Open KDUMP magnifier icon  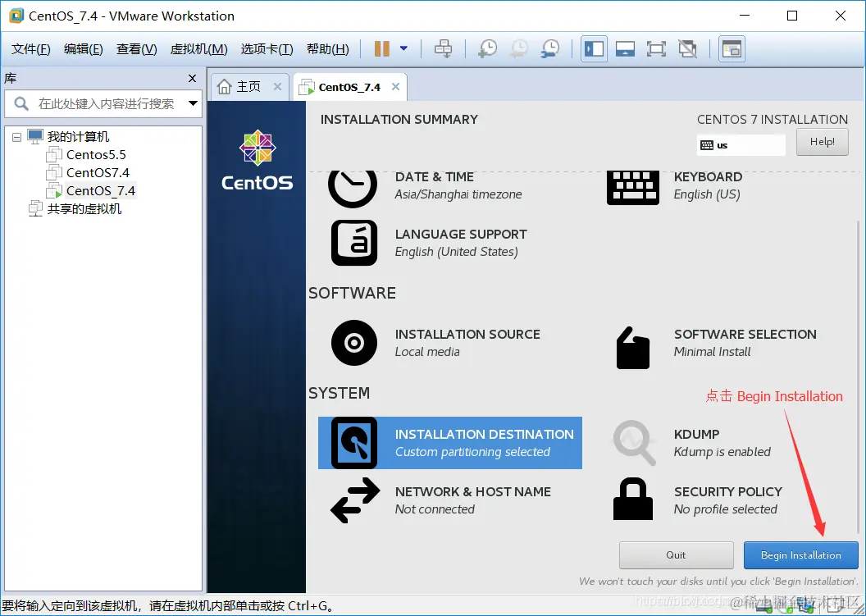[634, 443]
